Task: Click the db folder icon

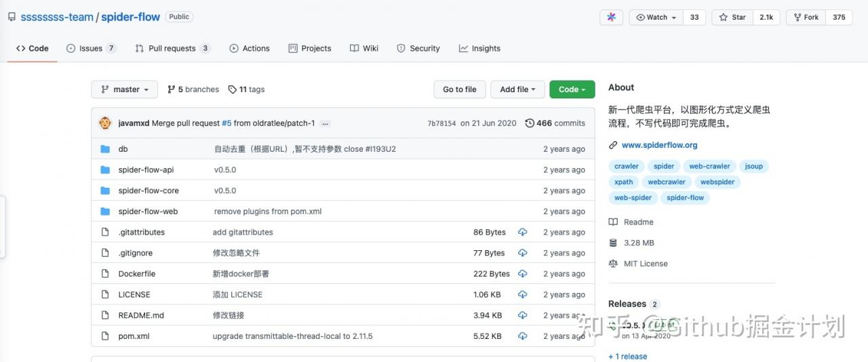Action: [x=105, y=149]
